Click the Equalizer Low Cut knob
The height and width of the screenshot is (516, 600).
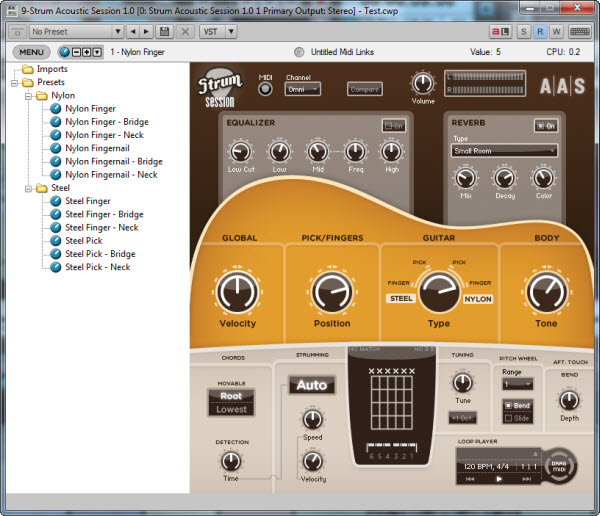click(x=240, y=152)
